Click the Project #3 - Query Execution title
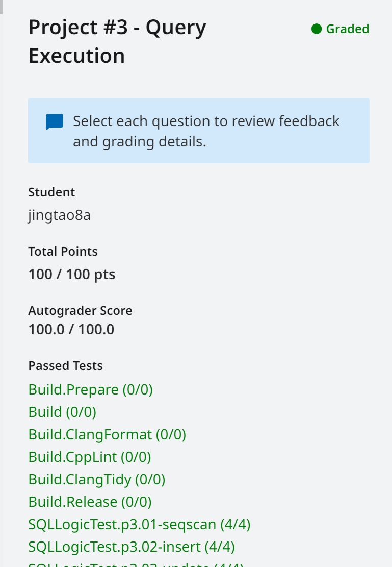392x567 pixels. tap(117, 41)
